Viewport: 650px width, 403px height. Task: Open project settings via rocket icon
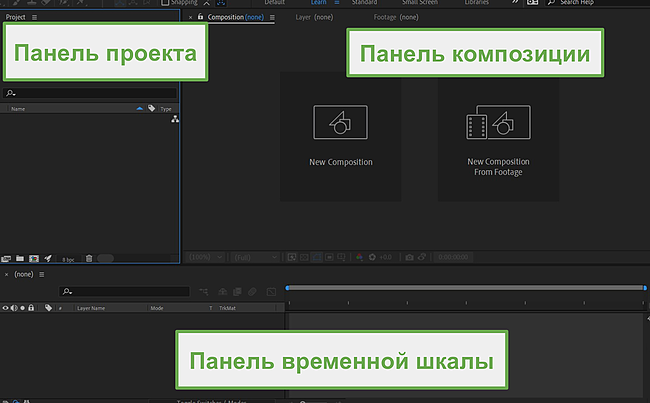coord(48,258)
